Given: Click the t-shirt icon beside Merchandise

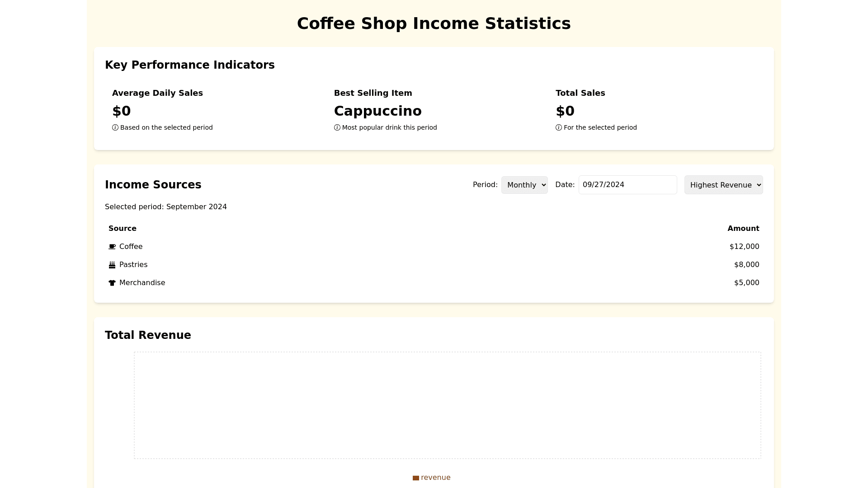Looking at the screenshot, I should (112, 283).
